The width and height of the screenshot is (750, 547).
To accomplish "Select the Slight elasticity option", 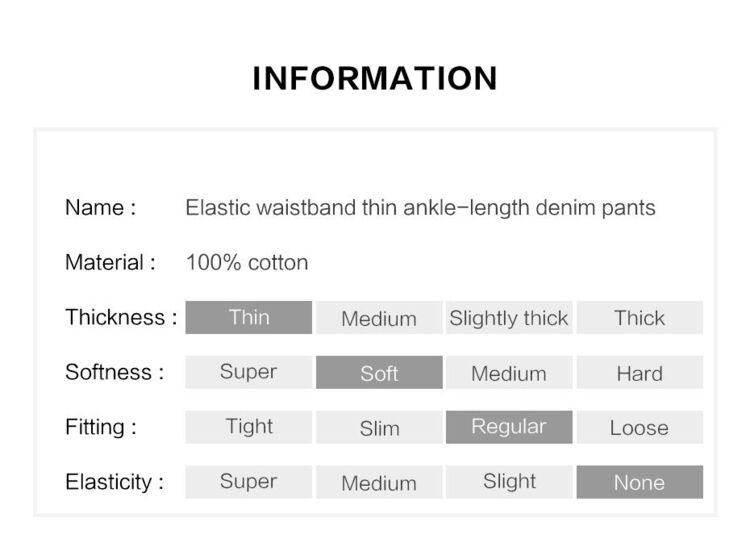I will [x=509, y=482].
